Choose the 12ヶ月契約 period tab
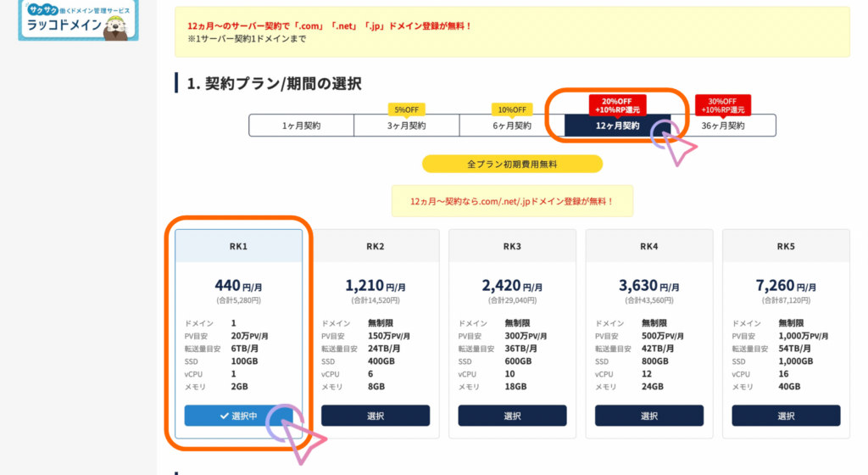This screenshot has height=475, width=868. click(x=617, y=126)
